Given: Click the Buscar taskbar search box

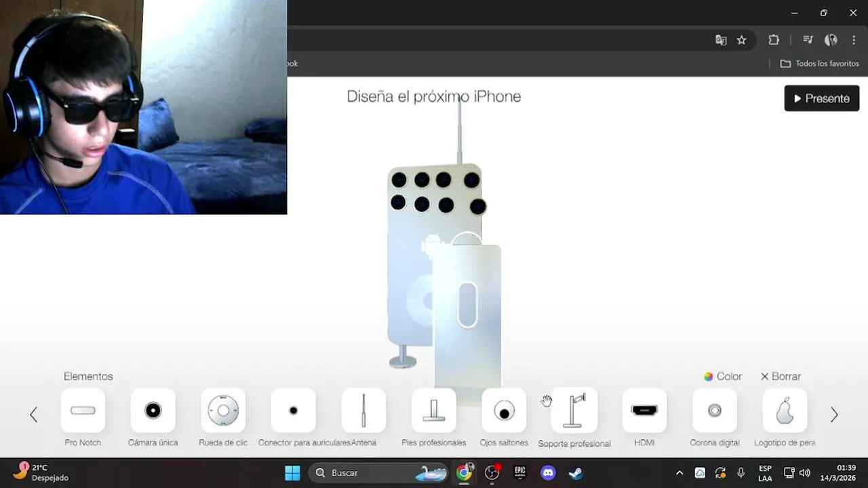Looking at the screenshot, I should pyautogui.click(x=380, y=472).
